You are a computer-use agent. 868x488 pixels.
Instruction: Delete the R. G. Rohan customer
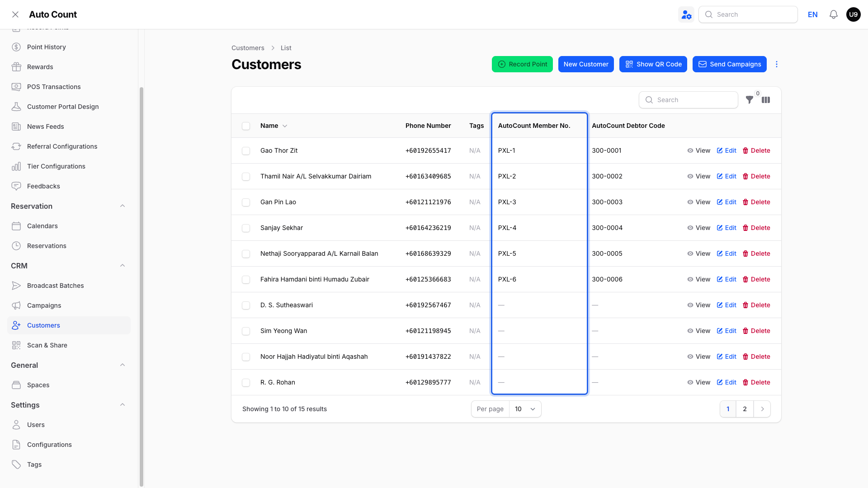point(756,382)
